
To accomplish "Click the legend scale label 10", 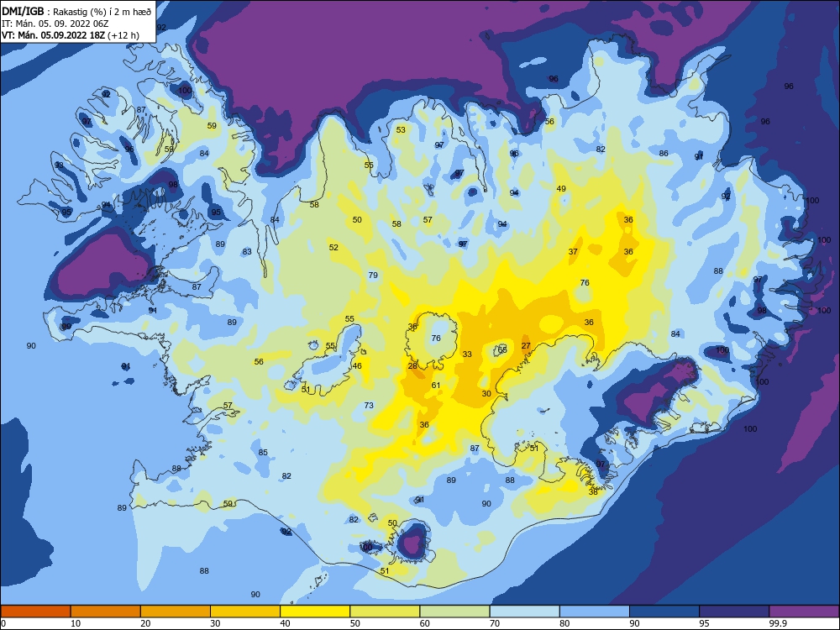I will (76, 623).
